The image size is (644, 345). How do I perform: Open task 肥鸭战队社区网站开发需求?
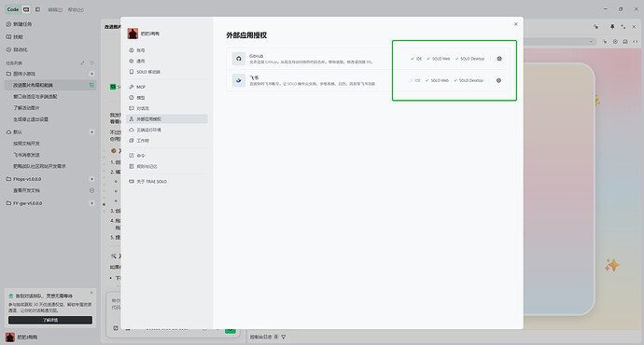50,166
